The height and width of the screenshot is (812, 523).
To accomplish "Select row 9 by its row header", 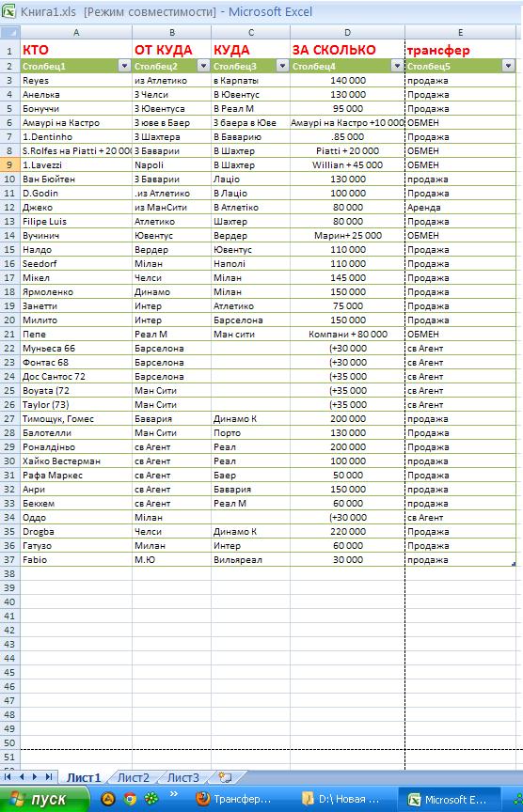I will [x=9, y=164].
